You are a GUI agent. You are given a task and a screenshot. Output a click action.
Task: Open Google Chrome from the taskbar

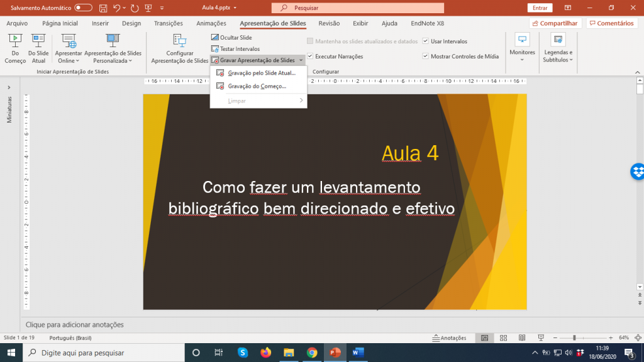point(312,353)
